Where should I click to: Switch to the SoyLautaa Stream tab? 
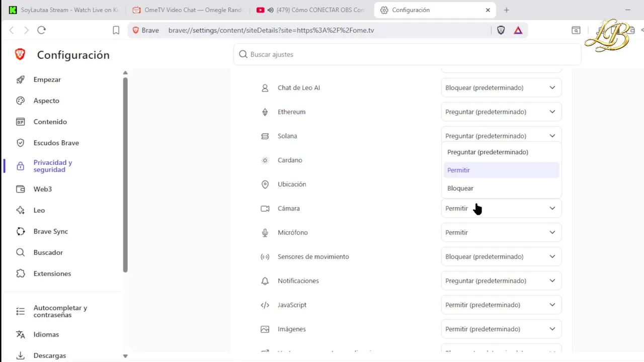point(64,10)
